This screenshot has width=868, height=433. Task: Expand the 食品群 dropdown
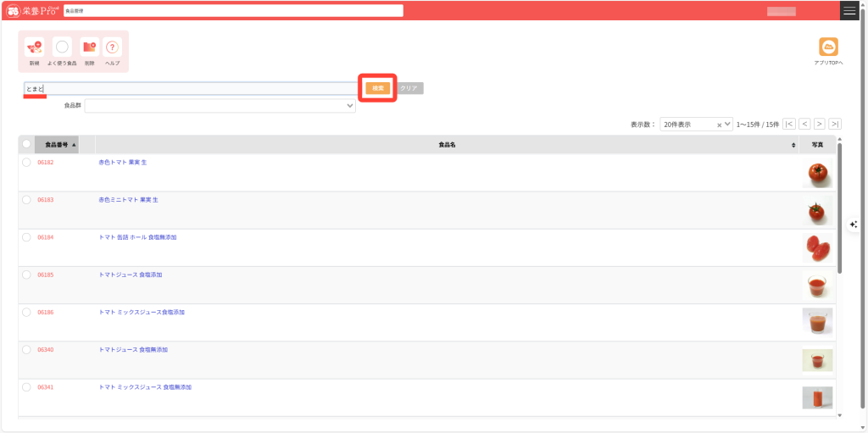[x=220, y=106]
